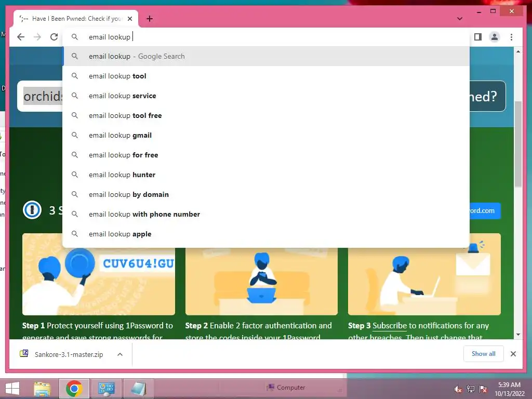Click the address bar text 'email lookup'
Screen dimensions: 532x399
pos(110,37)
